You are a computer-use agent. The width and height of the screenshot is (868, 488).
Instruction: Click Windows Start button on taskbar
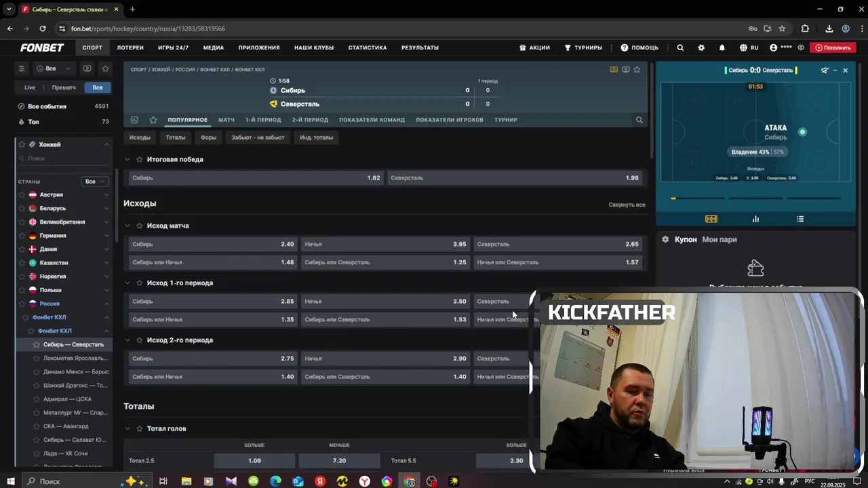(x=11, y=481)
